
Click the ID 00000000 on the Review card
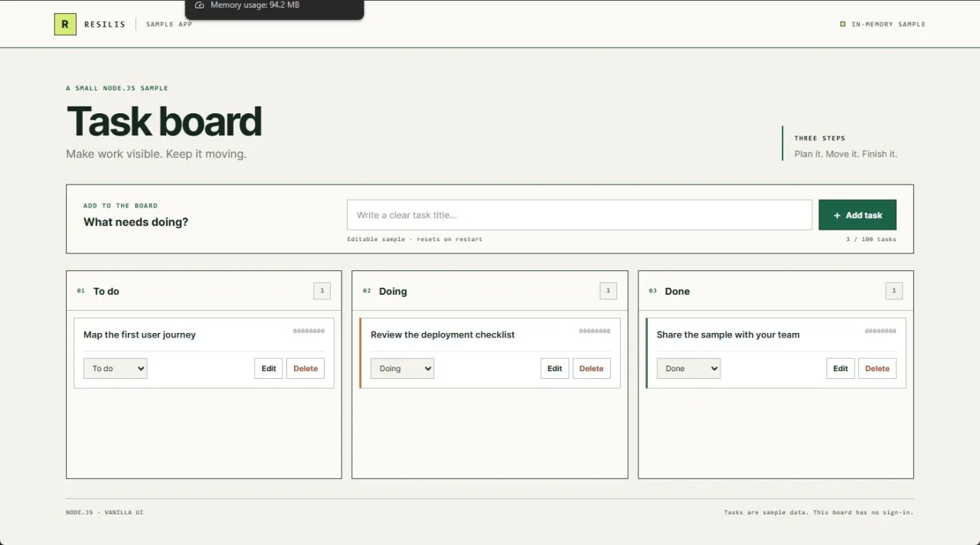pyautogui.click(x=595, y=331)
